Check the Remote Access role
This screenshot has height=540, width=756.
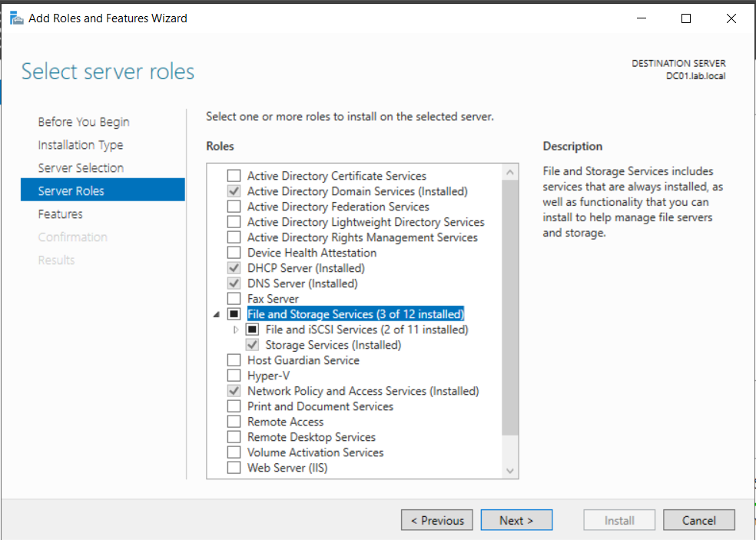tap(234, 421)
